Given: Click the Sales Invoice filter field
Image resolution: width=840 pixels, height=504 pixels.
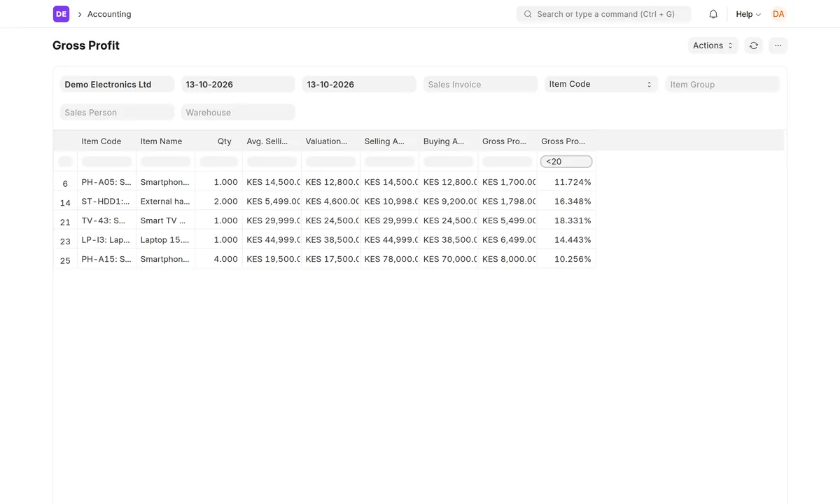Looking at the screenshot, I should (480, 84).
